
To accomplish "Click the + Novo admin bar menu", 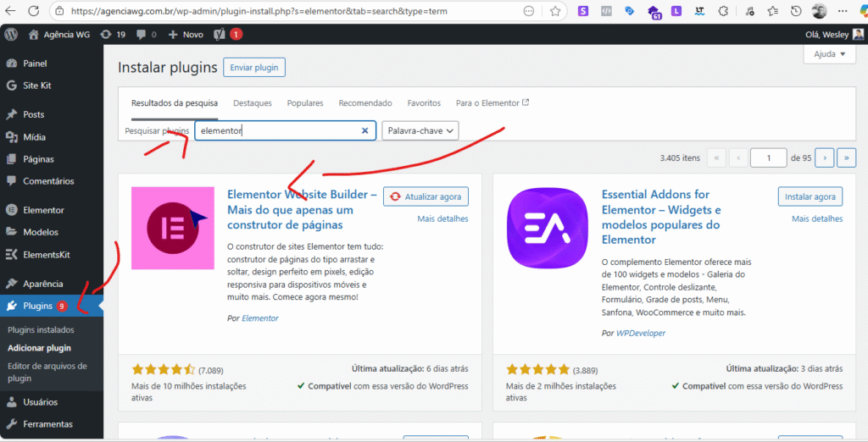I will click(x=186, y=35).
